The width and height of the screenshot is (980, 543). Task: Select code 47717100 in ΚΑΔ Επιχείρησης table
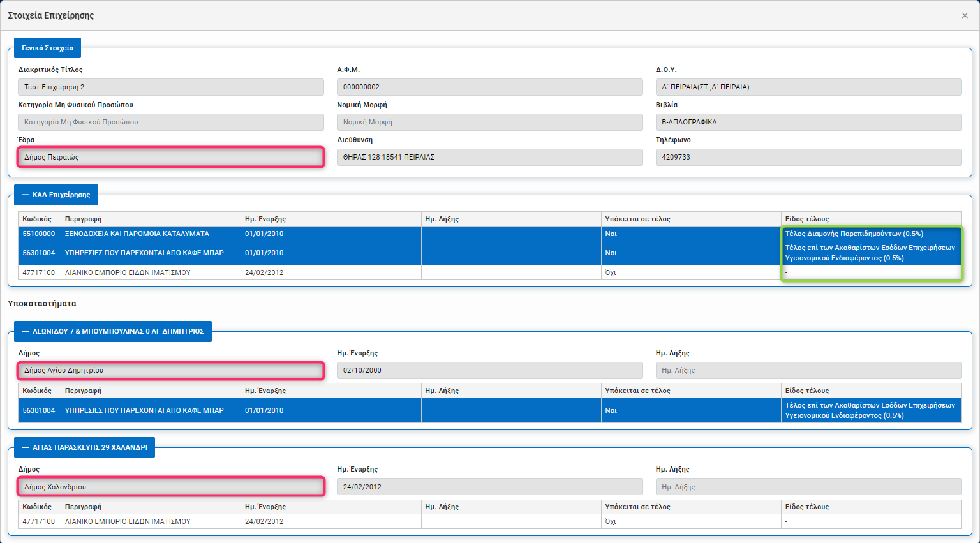(40, 272)
